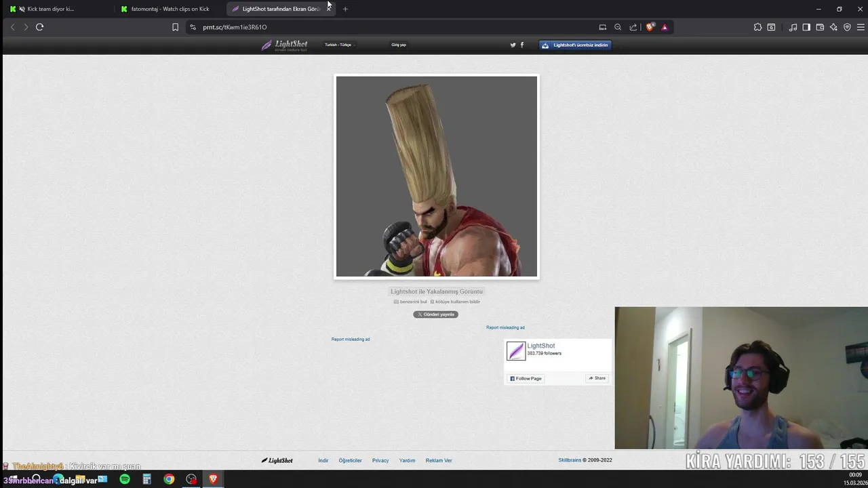Screen dimensions: 868x488
Task: Open the zoom magnifier icon in address bar
Action: tap(618, 27)
